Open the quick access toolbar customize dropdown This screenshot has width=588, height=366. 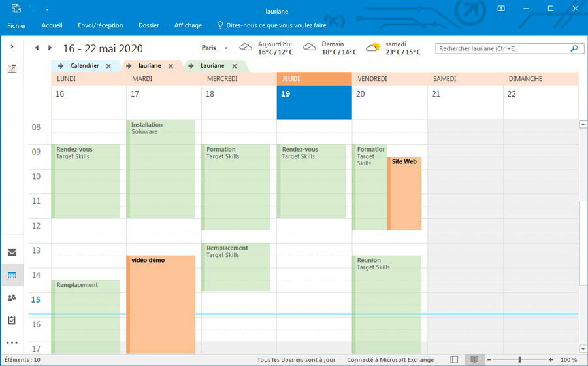(47, 8)
